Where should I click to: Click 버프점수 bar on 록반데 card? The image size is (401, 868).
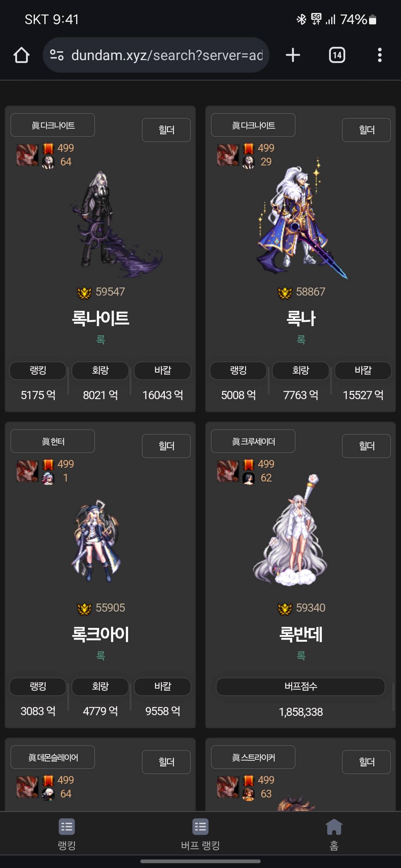pyautogui.click(x=301, y=687)
